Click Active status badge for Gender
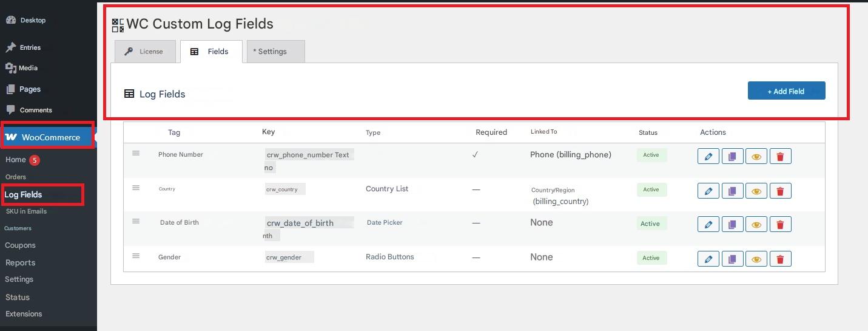 [651, 258]
